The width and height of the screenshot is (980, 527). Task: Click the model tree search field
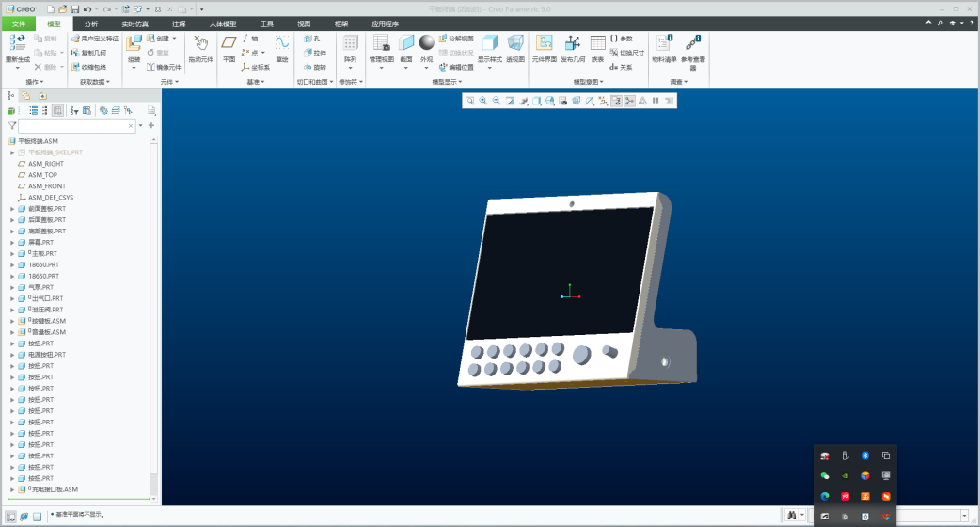75,125
